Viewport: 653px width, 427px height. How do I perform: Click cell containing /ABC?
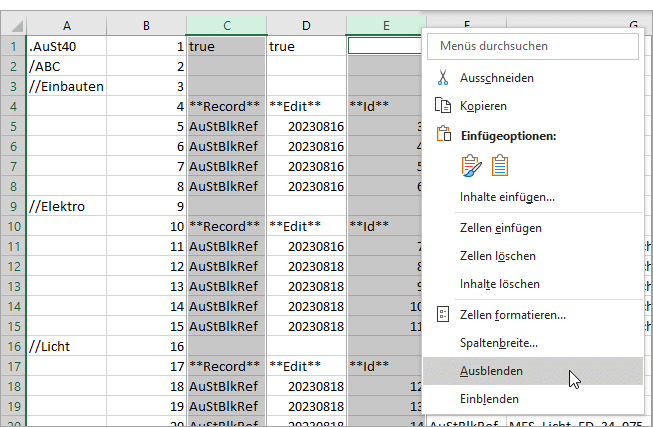click(67, 66)
